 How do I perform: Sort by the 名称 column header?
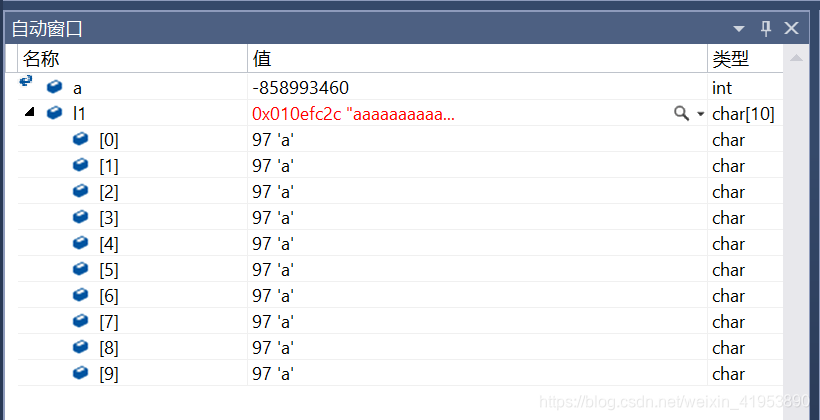point(132,59)
